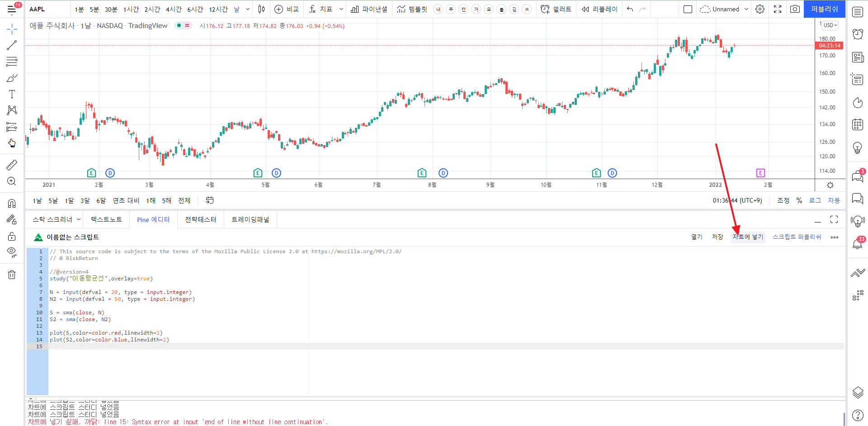Open chart settings gear in top toolbar
The height and width of the screenshot is (426, 868).
[x=760, y=9]
